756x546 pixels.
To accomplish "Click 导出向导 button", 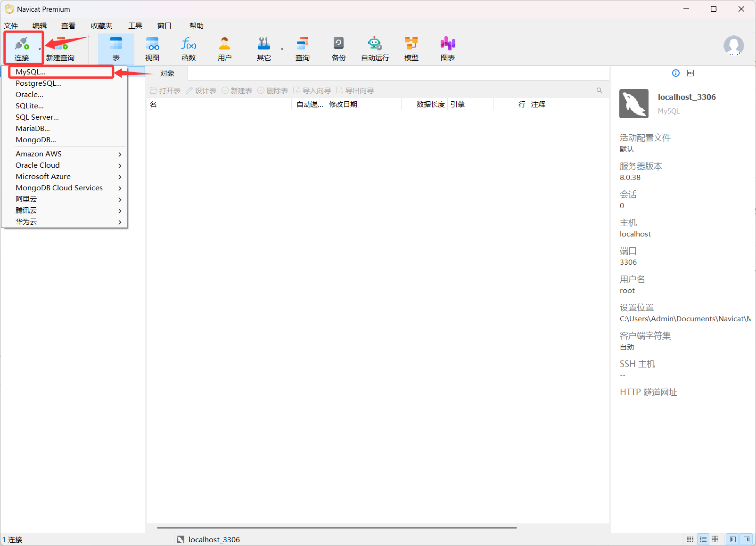I will tap(355, 90).
